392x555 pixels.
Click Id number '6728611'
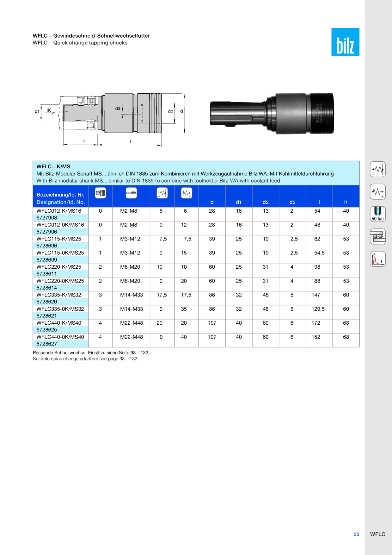pyautogui.click(x=47, y=274)
